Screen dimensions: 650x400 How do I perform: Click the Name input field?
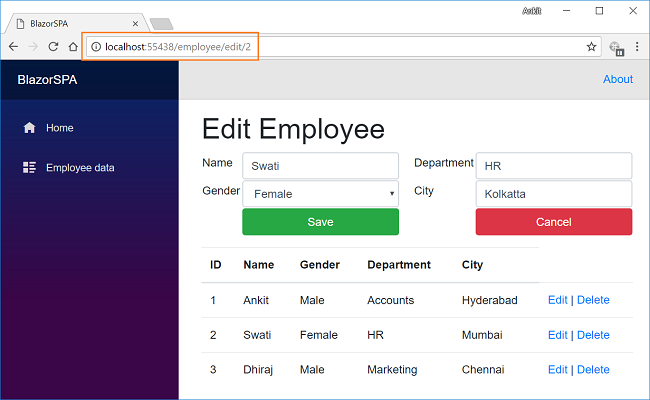(320, 166)
